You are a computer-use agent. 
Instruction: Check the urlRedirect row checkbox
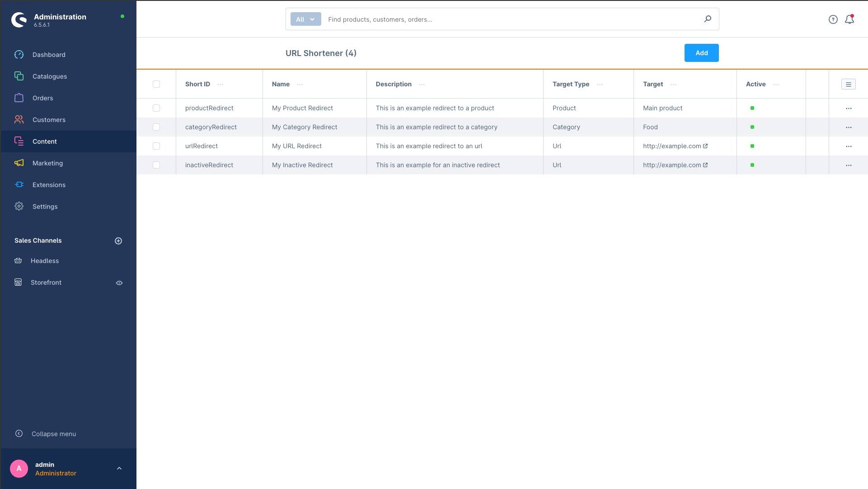coord(156,146)
